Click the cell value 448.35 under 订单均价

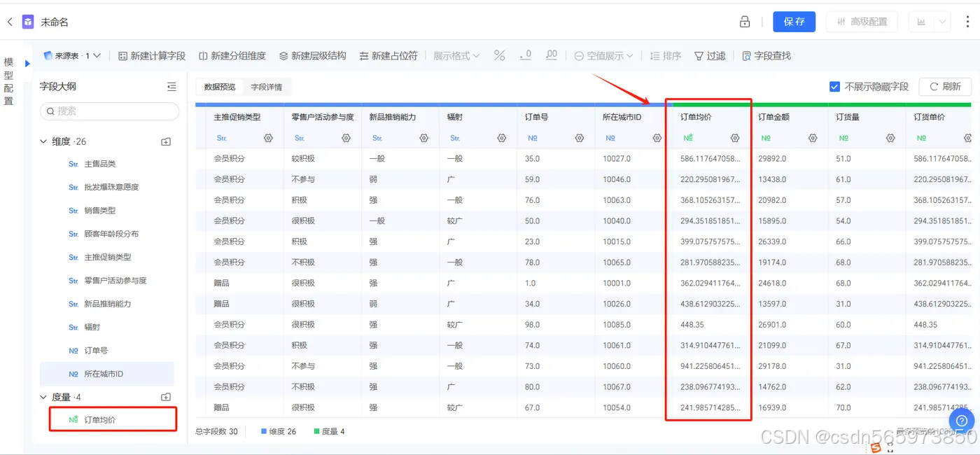click(692, 325)
